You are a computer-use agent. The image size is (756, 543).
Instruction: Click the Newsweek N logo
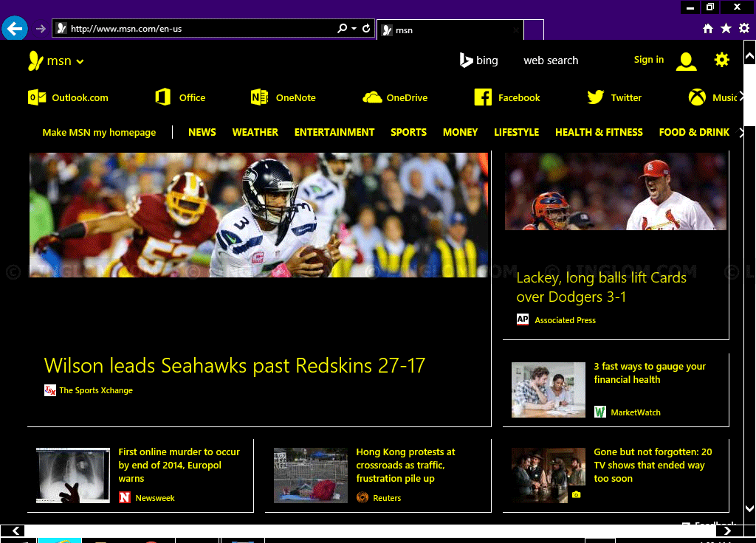[124, 497]
